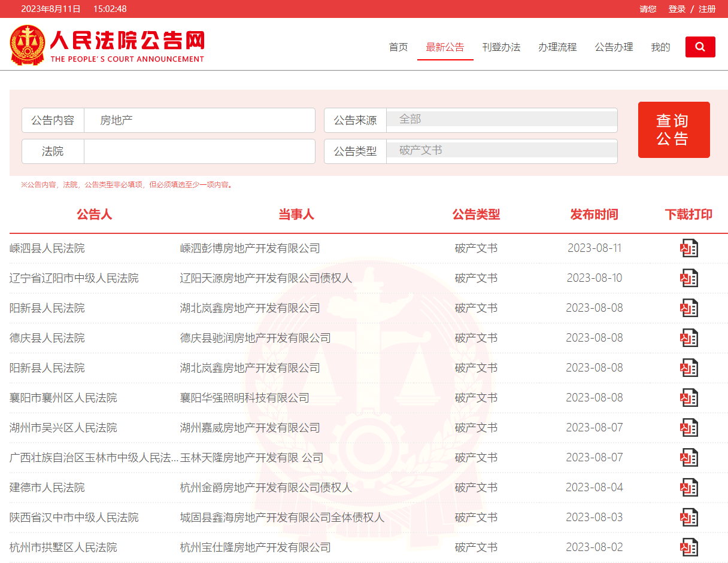Viewport: 728px width, 563px height.
Task: Click the red search magnifier icon
Action: coord(700,47)
